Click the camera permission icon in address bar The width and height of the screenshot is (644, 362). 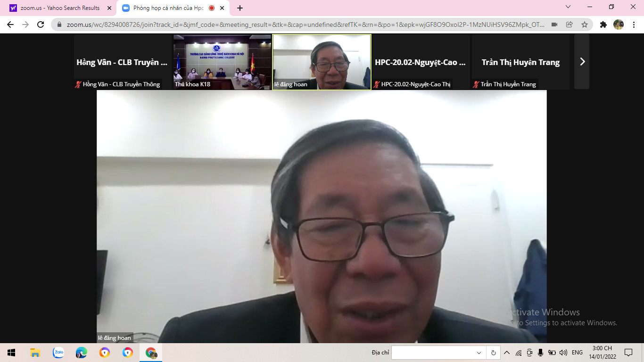(554, 25)
